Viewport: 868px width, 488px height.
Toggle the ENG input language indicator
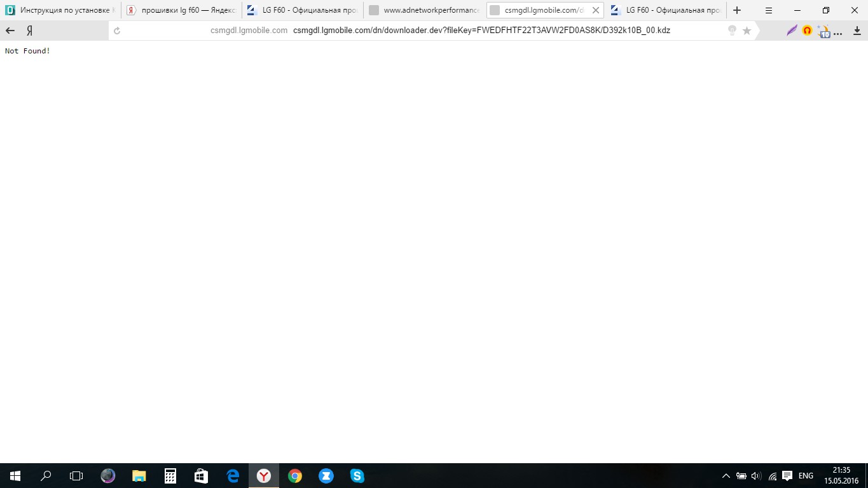click(806, 476)
